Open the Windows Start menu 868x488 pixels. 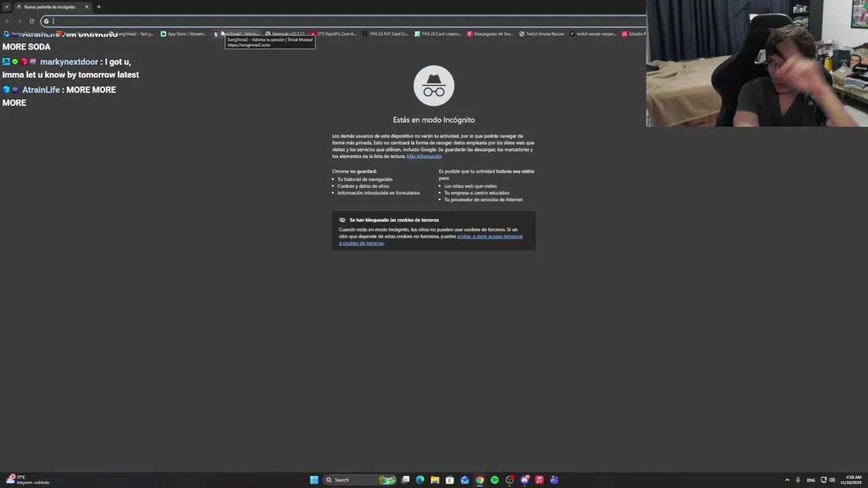[x=314, y=480]
